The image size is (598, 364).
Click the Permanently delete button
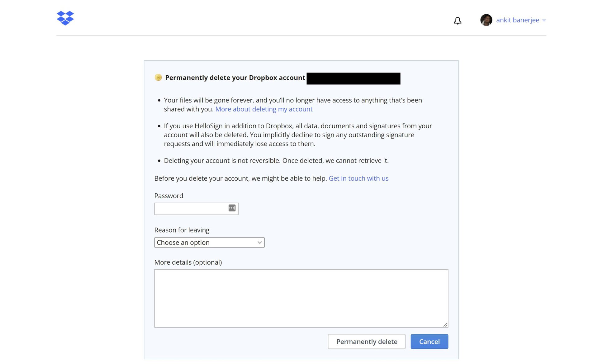coord(367,341)
